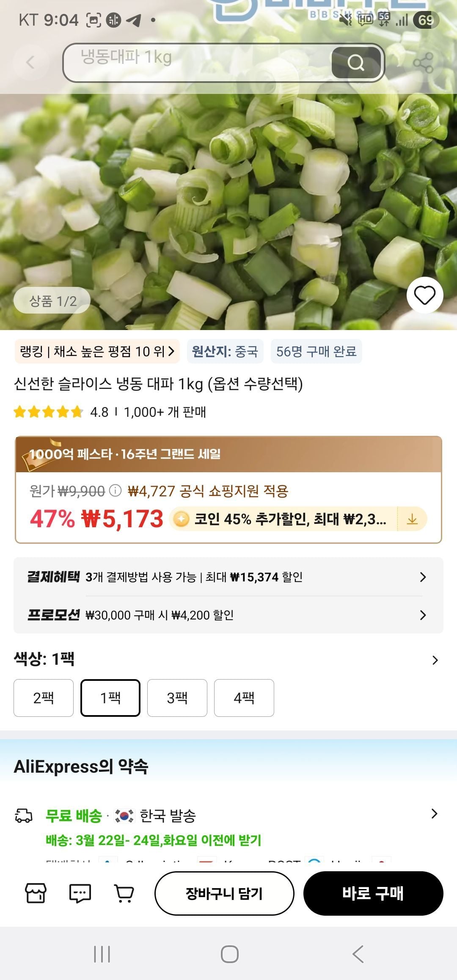
Task: Select the 3팩 option
Action: click(177, 698)
